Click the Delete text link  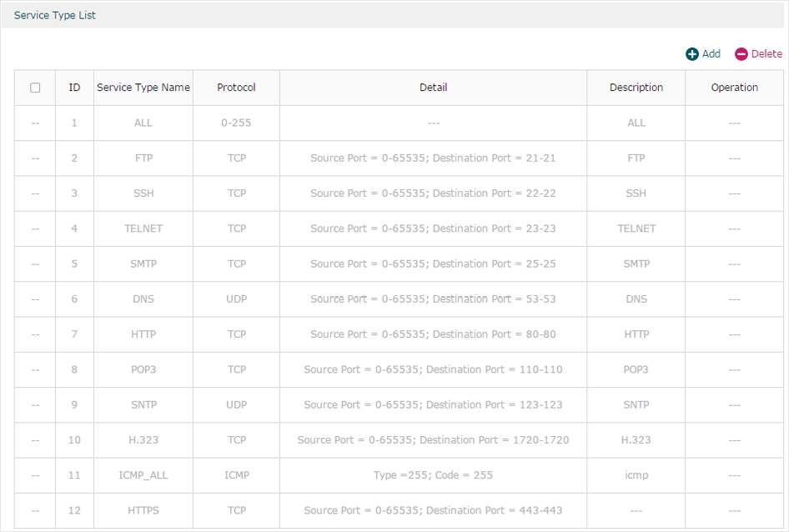tap(766, 54)
